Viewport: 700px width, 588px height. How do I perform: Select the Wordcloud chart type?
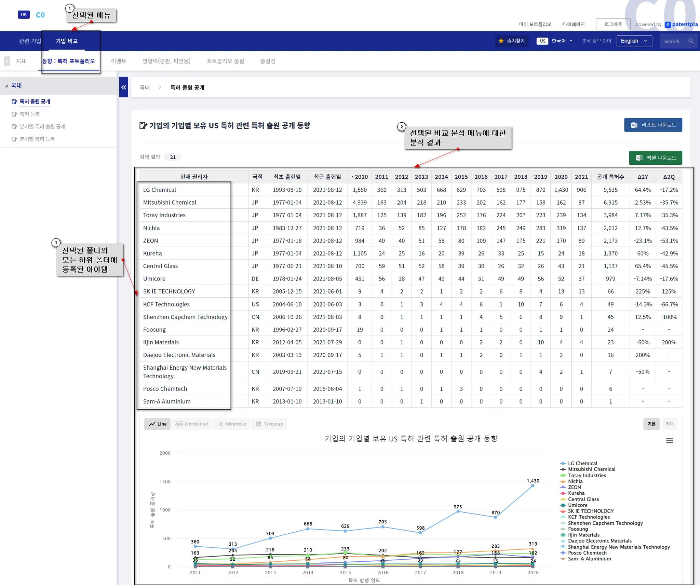pyautogui.click(x=191, y=424)
